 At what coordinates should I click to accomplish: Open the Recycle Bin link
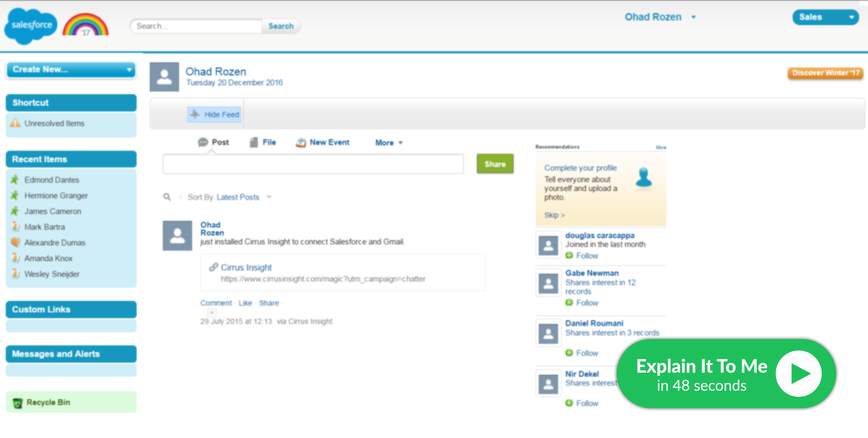pyautogui.click(x=48, y=402)
